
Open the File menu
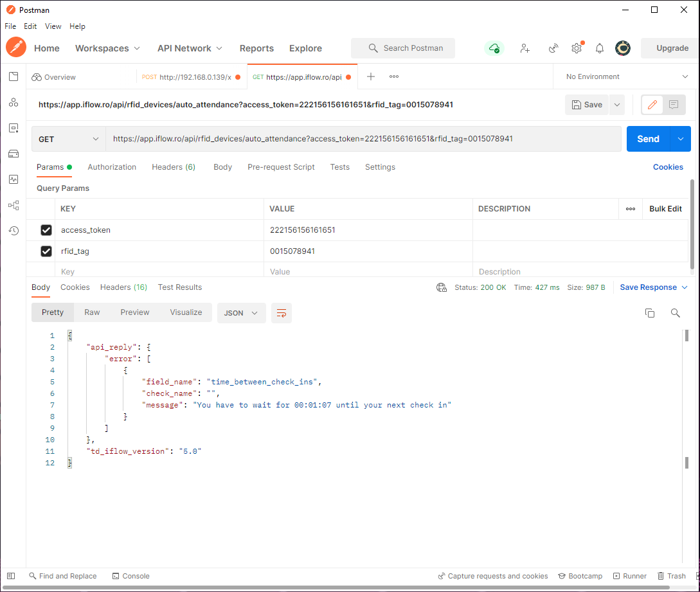tap(10, 26)
